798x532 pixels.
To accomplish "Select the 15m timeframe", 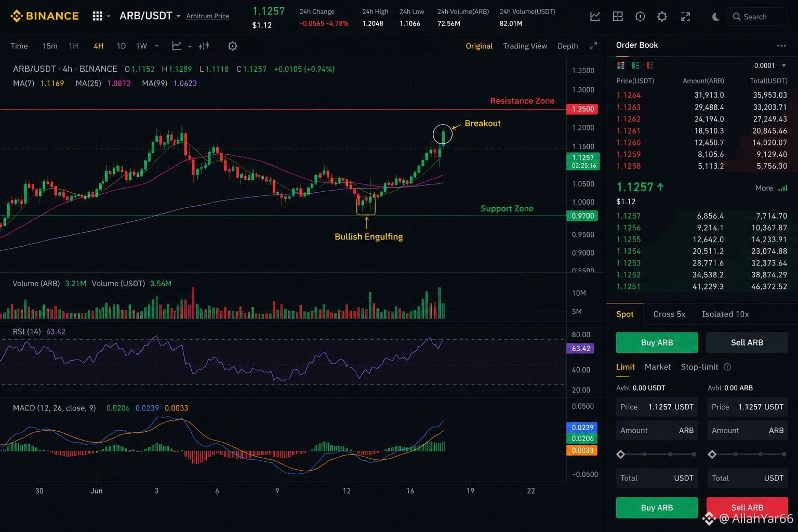I will coord(50,46).
